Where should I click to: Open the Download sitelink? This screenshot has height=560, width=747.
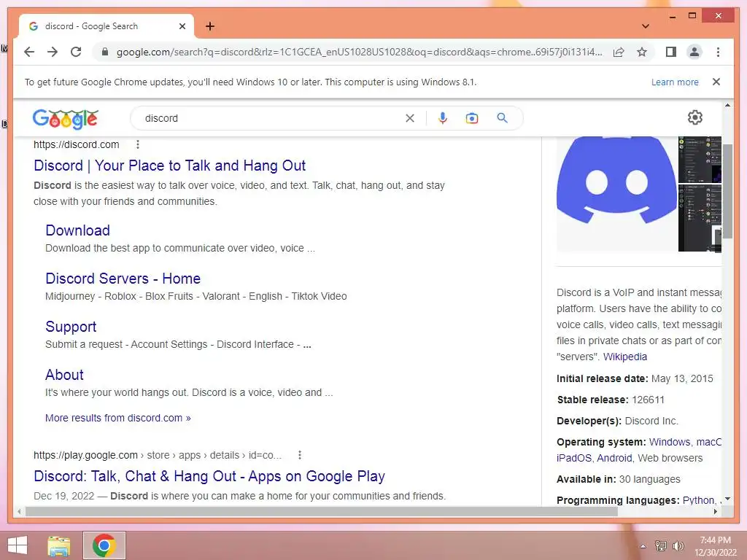tap(77, 230)
